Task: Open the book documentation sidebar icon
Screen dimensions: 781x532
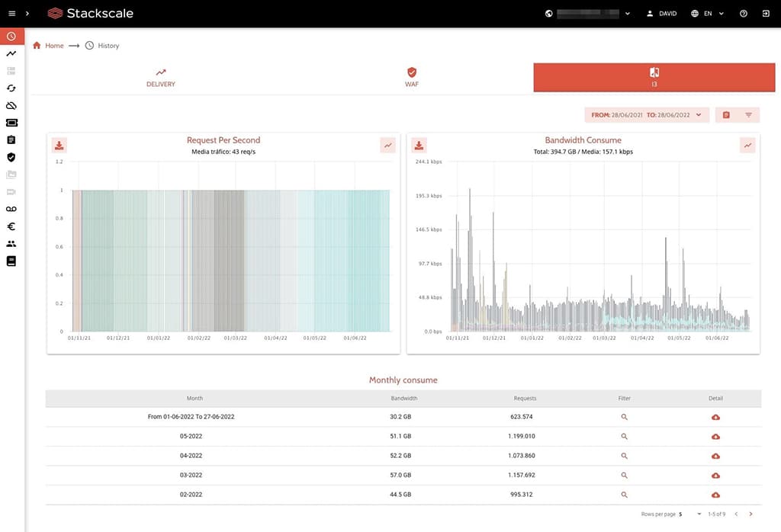Action: click(x=11, y=261)
